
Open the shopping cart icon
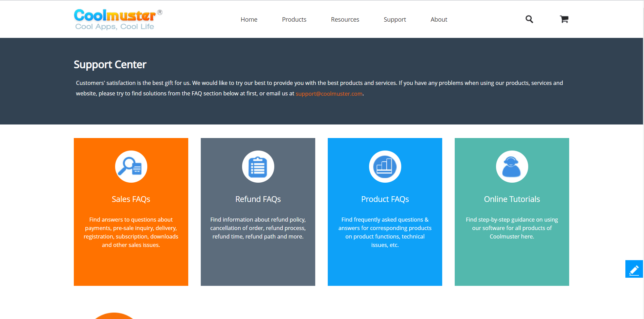(x=564, y=19)
